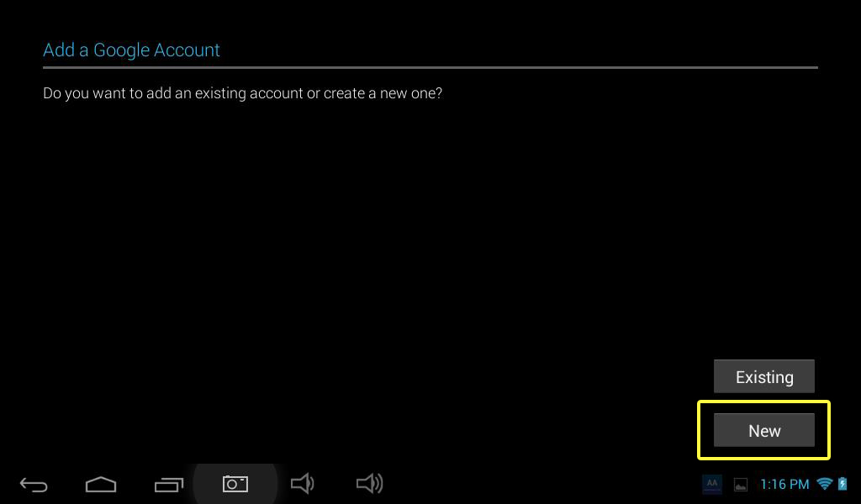Open the Recent apps icon
The image size is (861, 504).
point(168,484)
